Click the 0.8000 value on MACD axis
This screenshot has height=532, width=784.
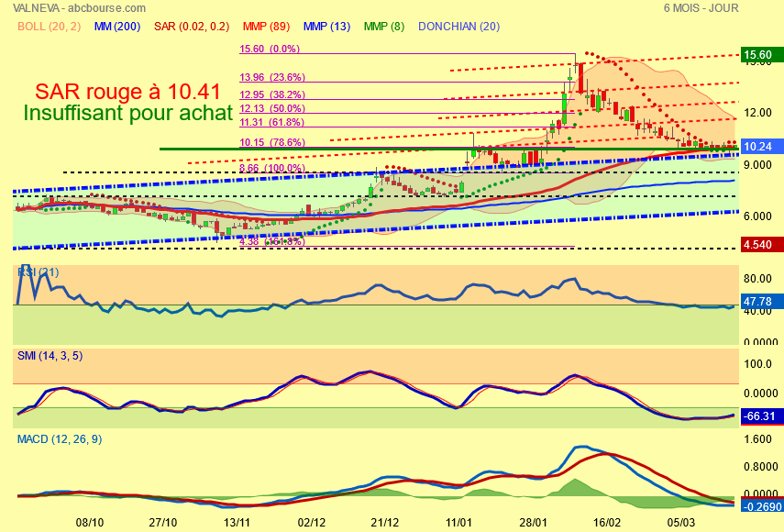coord(760,467)
